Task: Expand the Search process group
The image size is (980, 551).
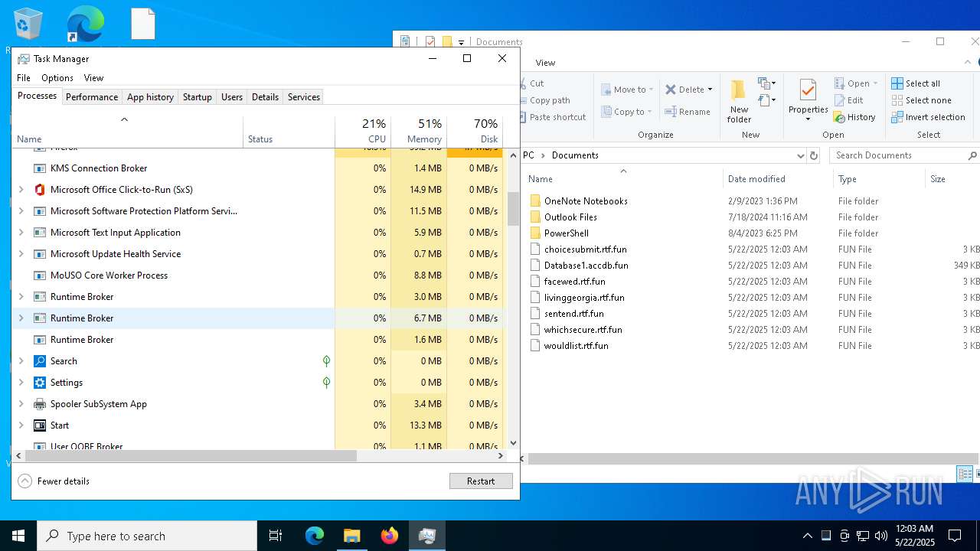Action: 21,361
